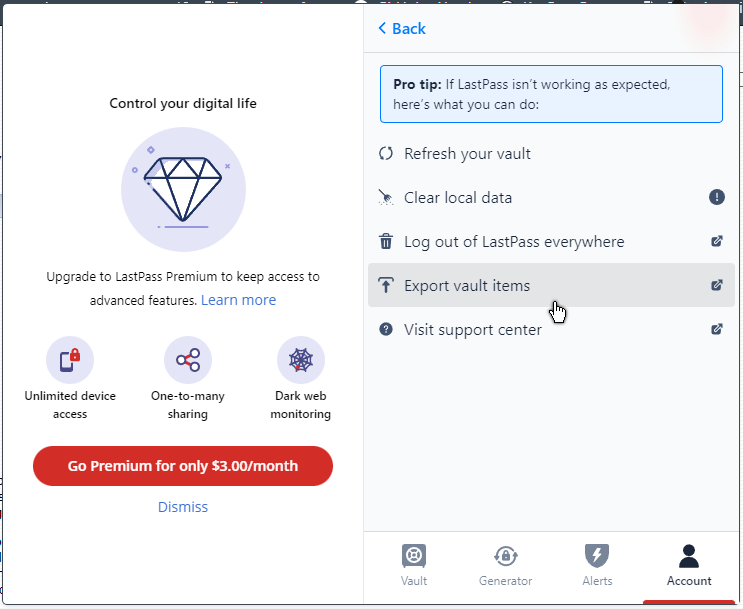Screen dimensions: 743x609
Task: Dismiss the premium upgrade prompt
Action: (183, 507)
